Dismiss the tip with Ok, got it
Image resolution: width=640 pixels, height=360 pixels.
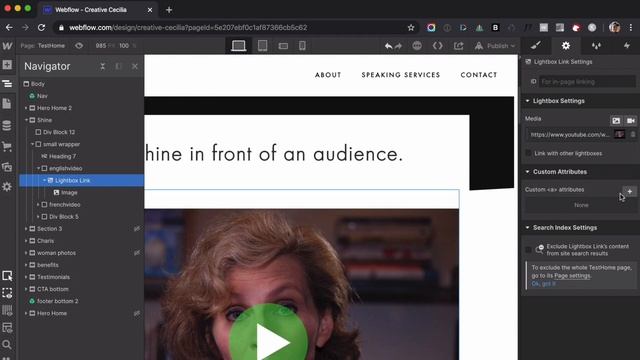pos(543,284)
